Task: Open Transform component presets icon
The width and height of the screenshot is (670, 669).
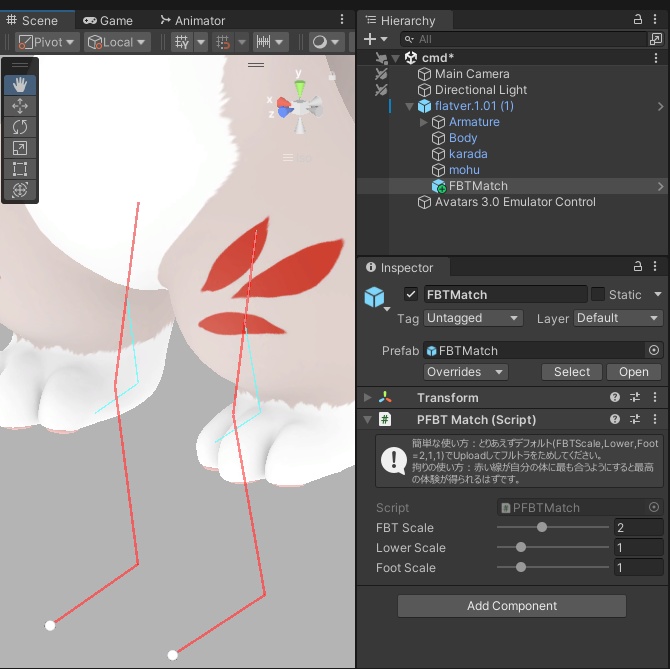Action: click(635, 397)
